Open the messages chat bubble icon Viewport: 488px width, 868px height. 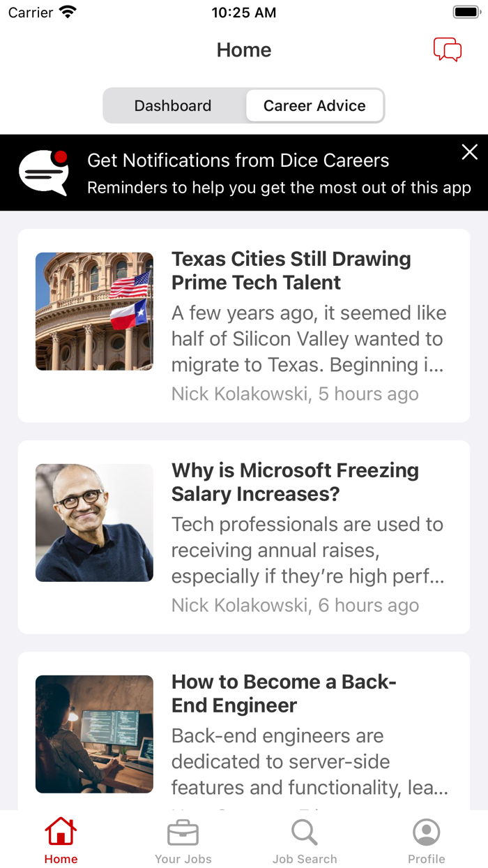pyautogui.click(x=448, y=50)
